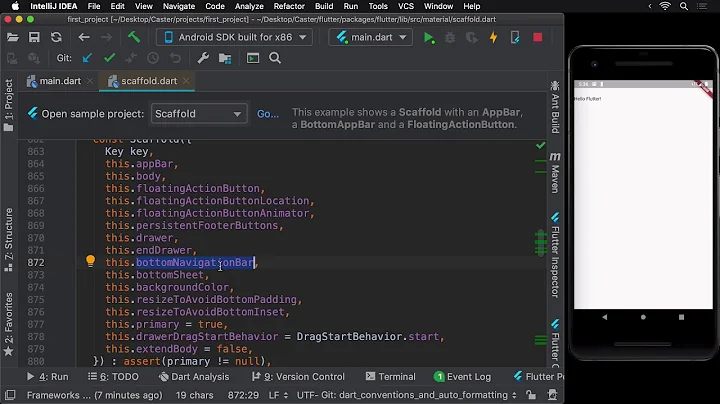Click the Go... link beside sample project
Image resolution: width=720 pixels, height=404 pixels.
tap(268, 114)
